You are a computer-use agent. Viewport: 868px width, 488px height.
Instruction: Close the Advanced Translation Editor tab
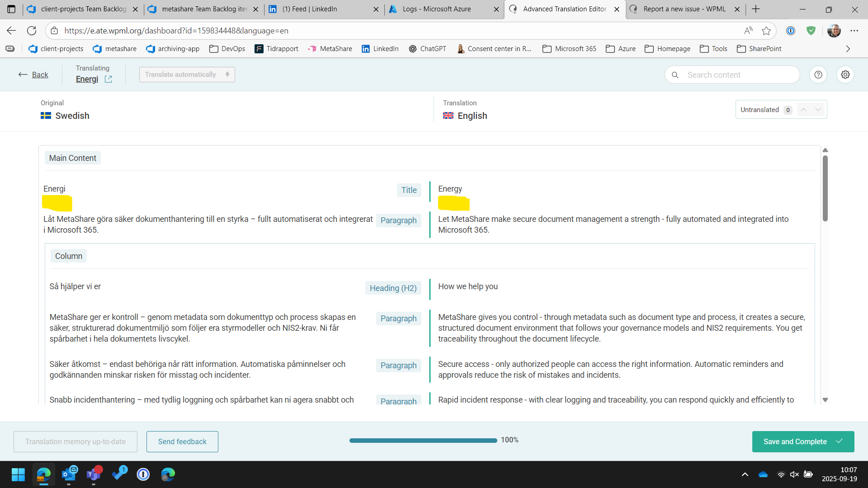pos(617,9)
